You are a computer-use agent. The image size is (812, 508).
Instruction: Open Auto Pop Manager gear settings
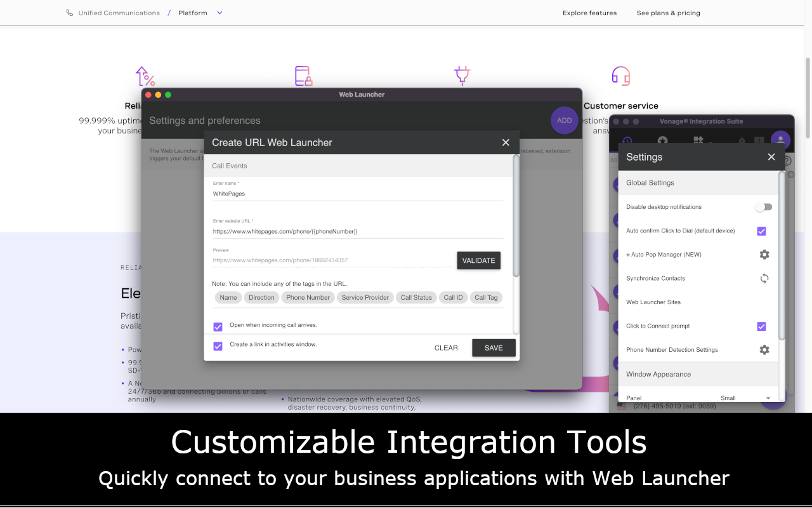764,255
